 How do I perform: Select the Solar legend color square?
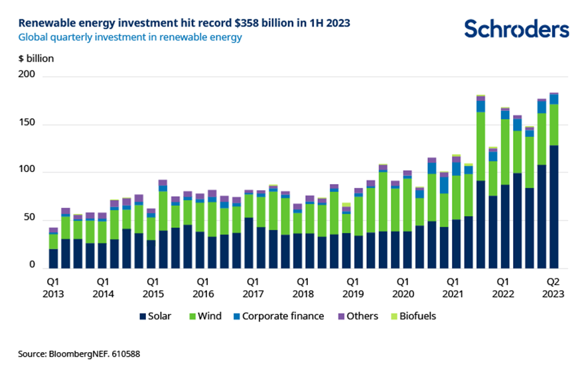(143, 316)
